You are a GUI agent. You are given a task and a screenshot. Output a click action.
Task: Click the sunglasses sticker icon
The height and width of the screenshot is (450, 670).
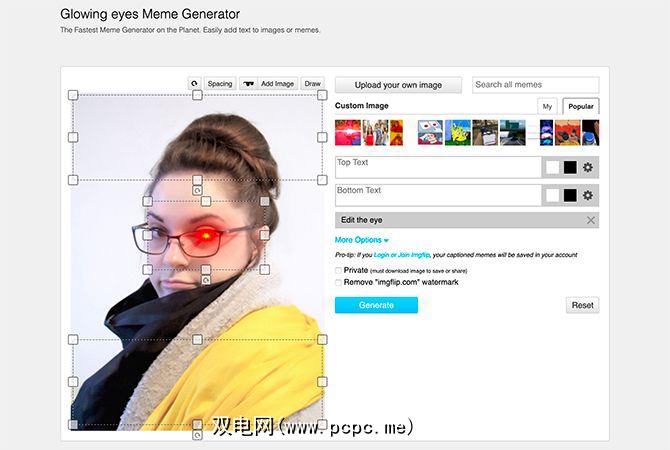[x=248, y=84]
